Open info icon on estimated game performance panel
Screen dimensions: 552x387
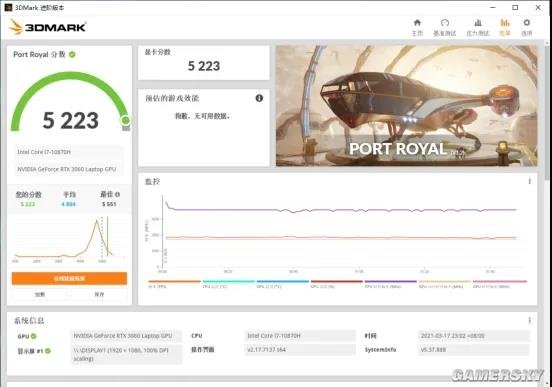[259, 98]
